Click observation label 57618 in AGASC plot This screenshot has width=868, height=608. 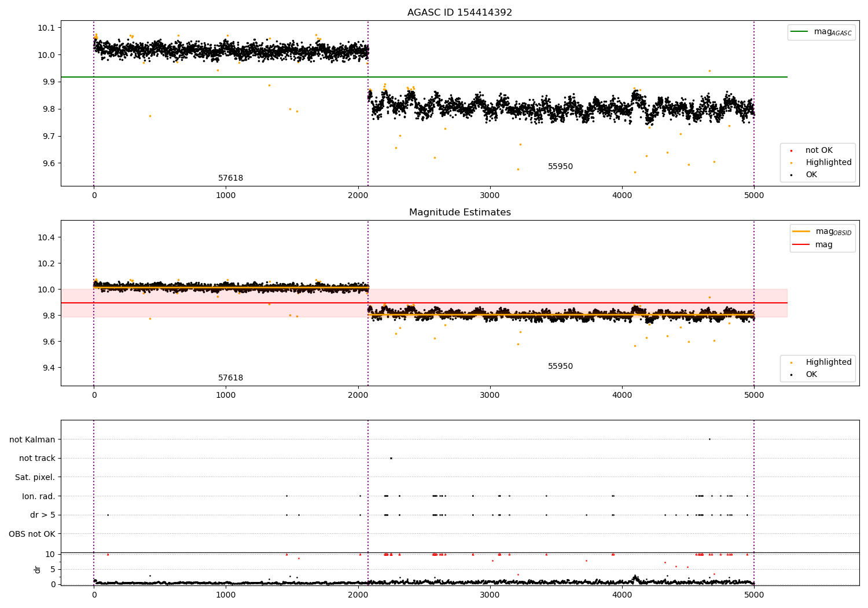tap(230, 178)
